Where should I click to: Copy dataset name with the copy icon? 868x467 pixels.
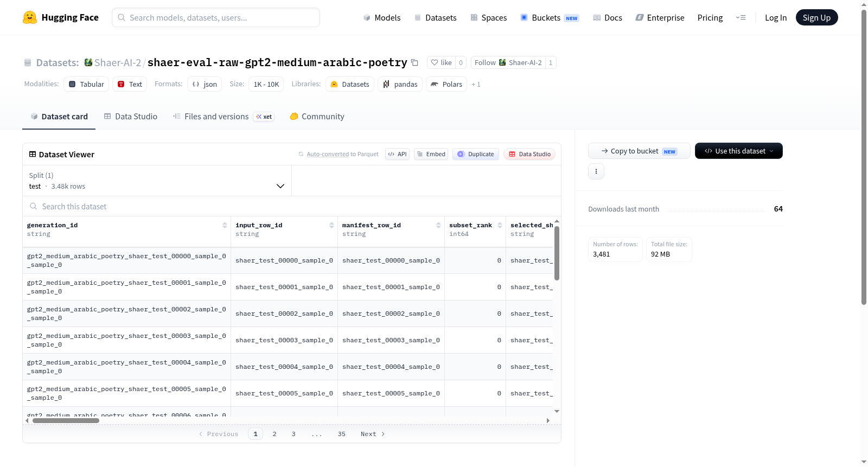414,62
